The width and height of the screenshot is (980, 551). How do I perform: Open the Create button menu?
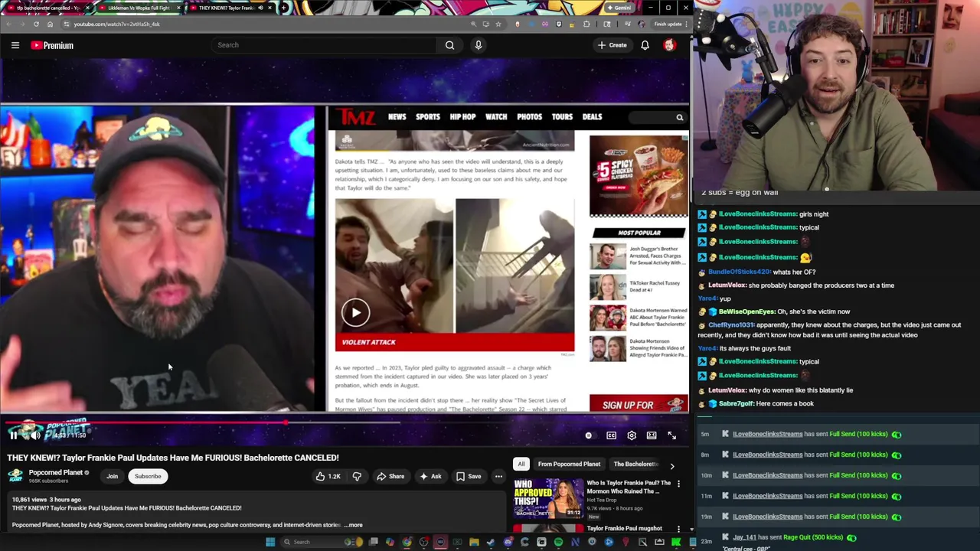[x=612, y=45]
